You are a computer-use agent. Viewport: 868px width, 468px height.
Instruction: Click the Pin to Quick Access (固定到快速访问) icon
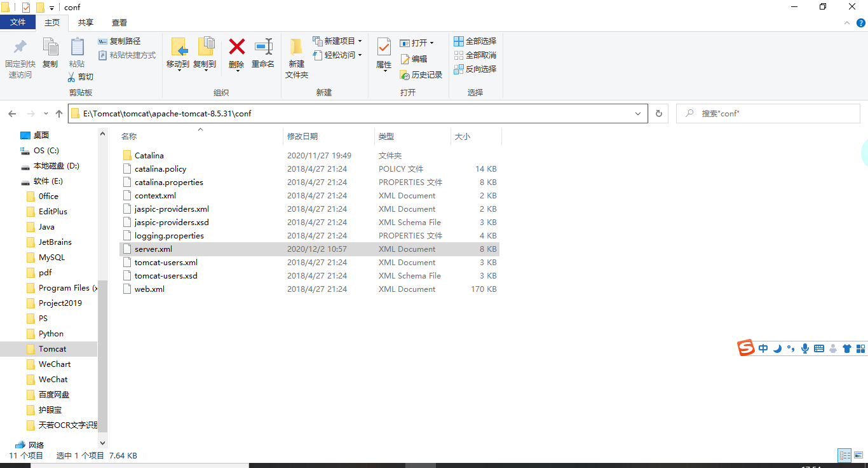pos(20,47)
